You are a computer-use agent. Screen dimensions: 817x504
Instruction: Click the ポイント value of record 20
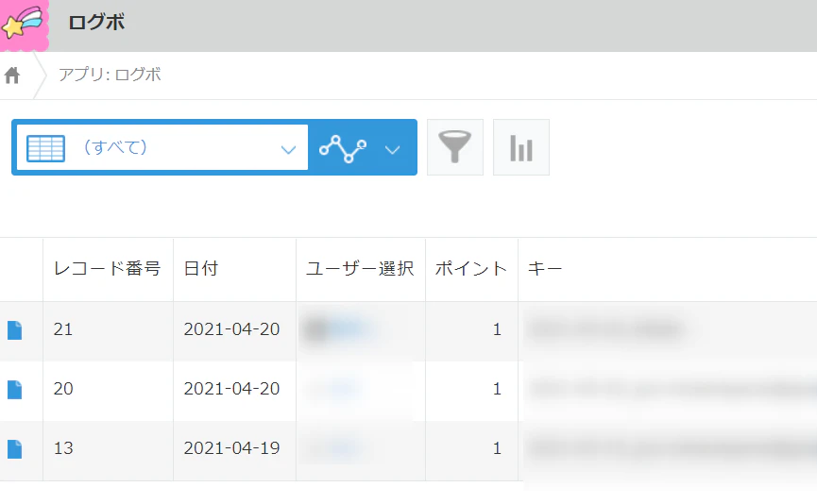(497, 389)
